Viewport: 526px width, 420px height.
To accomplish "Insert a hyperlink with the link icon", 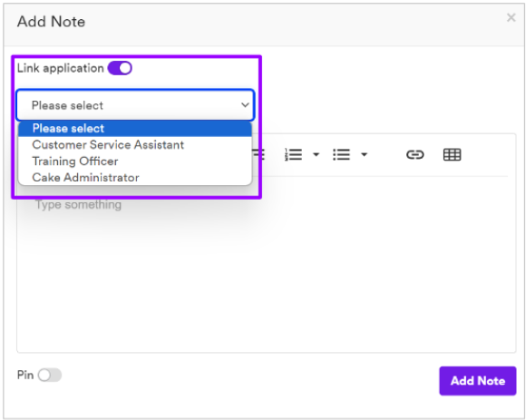I will [x=415, y=154].
